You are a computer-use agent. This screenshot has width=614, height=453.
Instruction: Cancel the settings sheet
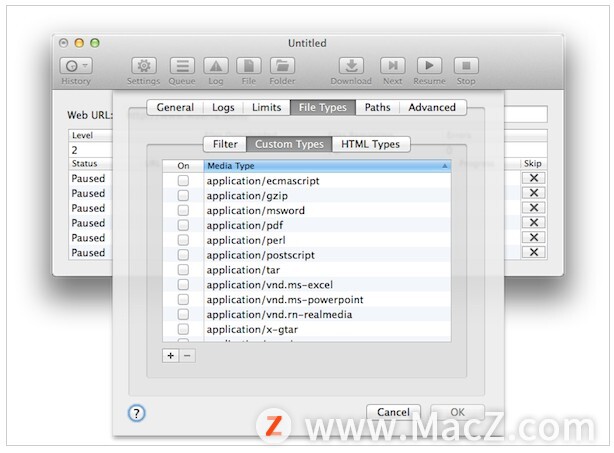click(x=393, y=412)
